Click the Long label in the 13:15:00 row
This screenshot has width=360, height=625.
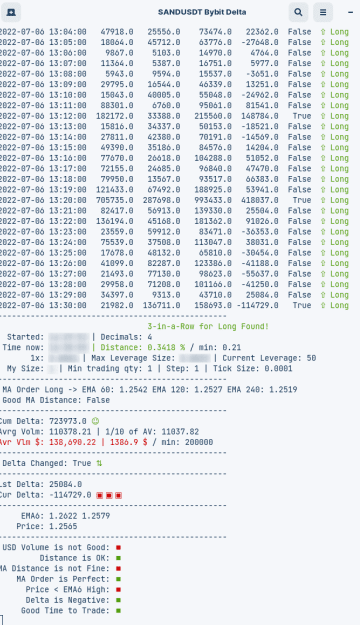click(339, 147)
